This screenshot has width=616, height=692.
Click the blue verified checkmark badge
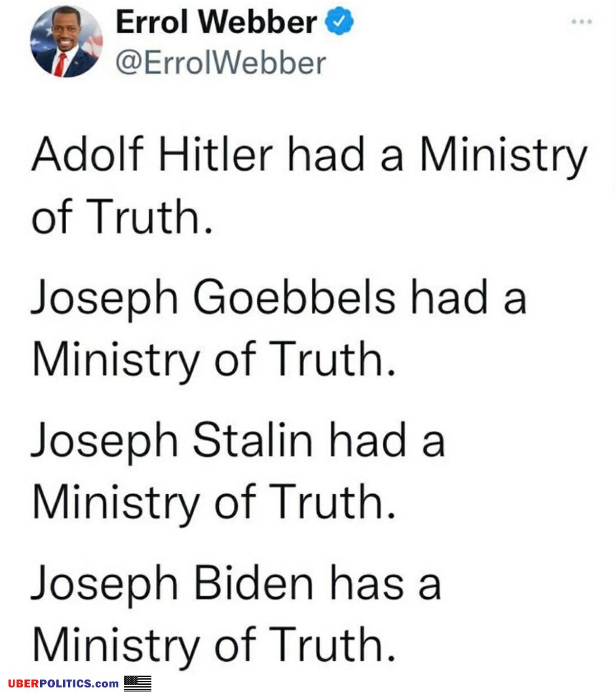click(341, 24)
